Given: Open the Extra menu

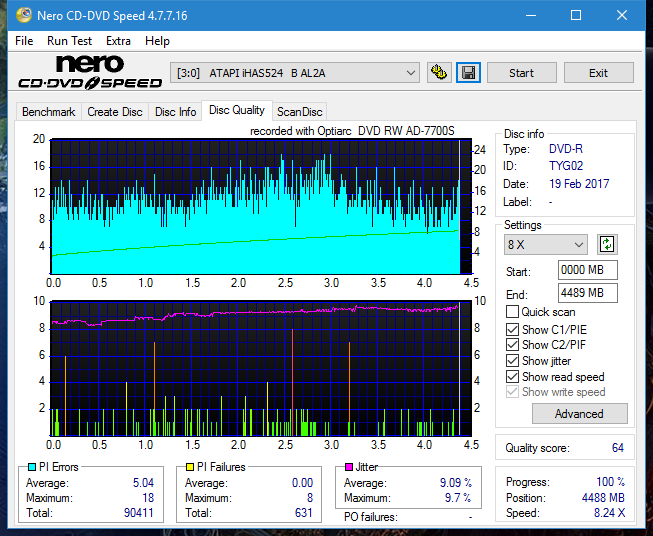Looking at the screenshot, I should click(x=118, y=41).
